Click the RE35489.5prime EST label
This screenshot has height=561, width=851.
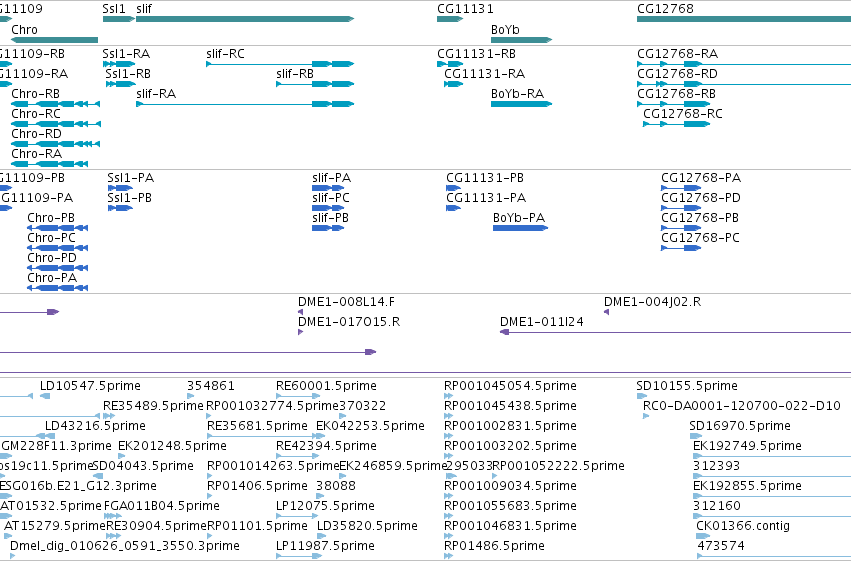(154, 406)
